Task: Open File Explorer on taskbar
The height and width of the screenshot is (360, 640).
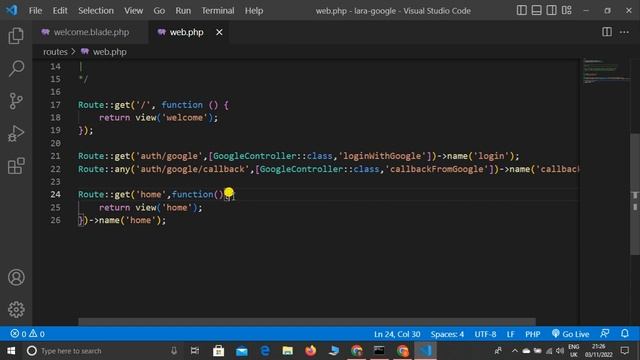Action: point(288,351)
